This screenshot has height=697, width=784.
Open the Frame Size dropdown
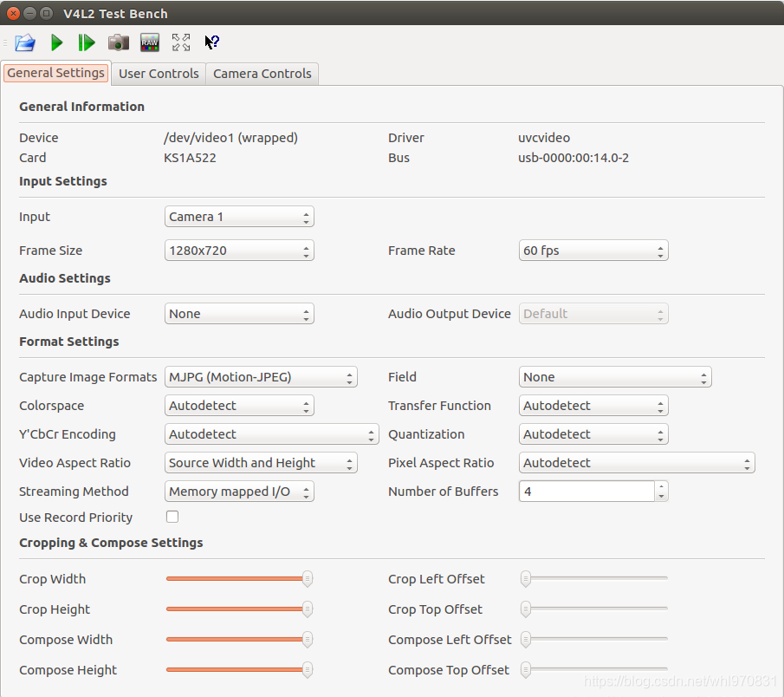tap(239, 251)
